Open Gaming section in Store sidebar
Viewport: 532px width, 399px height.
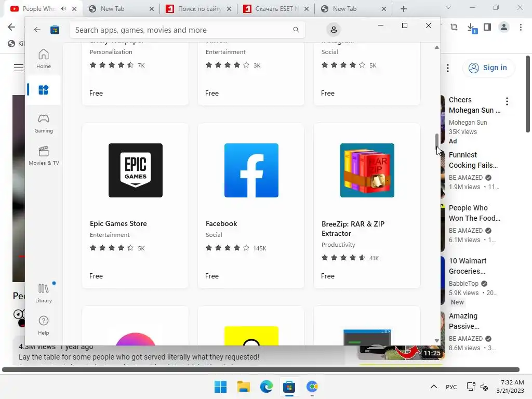(44, 123)
